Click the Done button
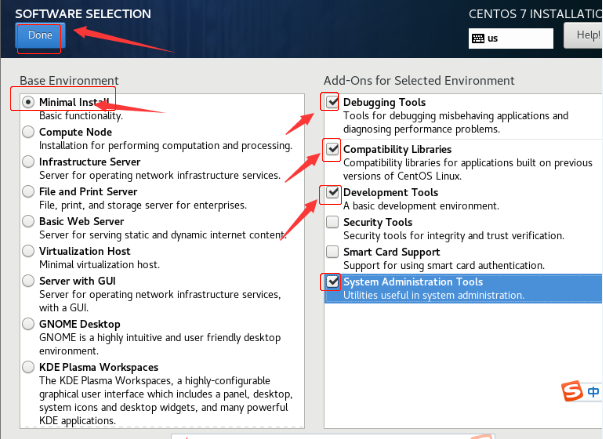The image size is (603, 439). point(40,35)
